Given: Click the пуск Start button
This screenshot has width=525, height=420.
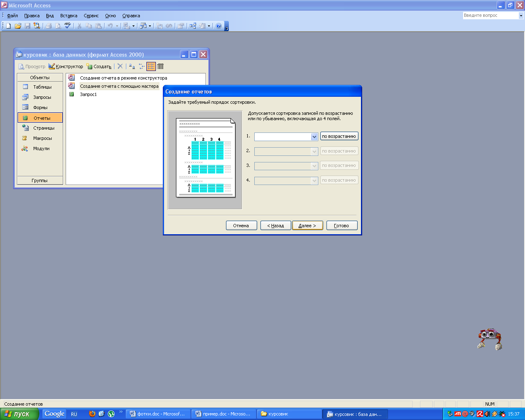Looking at the screenshot, I should pos(19,414).
